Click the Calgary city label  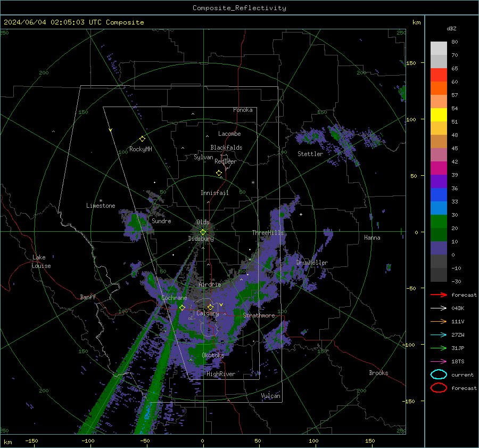[208, 313]
